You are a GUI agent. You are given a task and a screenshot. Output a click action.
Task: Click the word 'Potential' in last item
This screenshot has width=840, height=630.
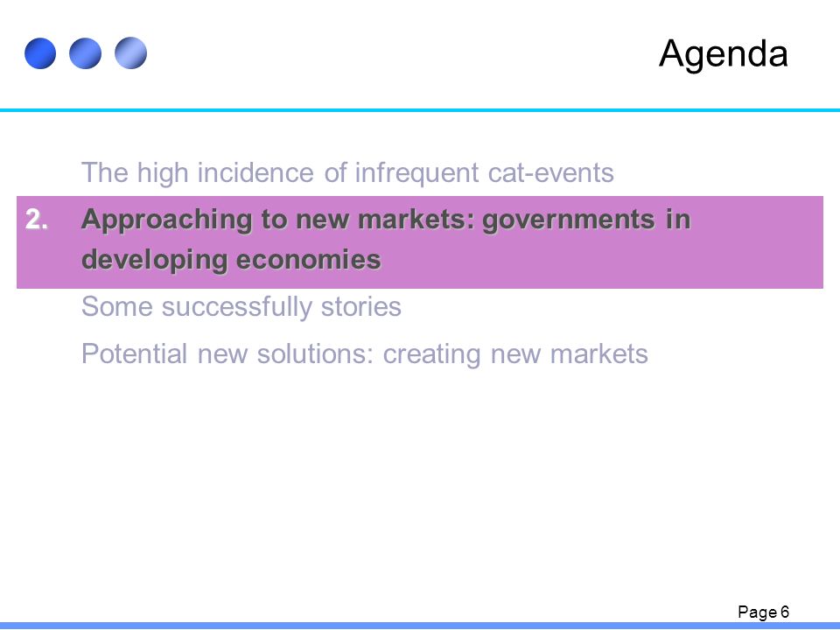coord(135,354)
